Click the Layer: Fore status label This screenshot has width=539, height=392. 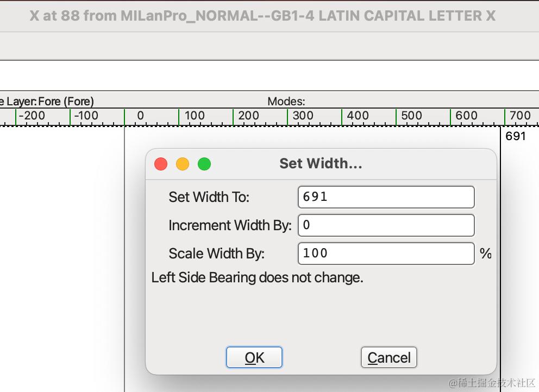48,101
